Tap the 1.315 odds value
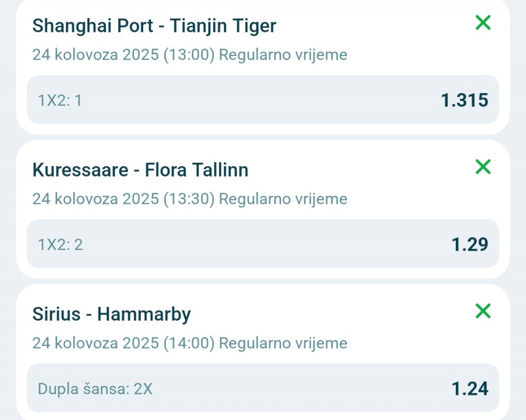This screenshot has width=526, height=420. pyautogui.click(x=464, y=100)
